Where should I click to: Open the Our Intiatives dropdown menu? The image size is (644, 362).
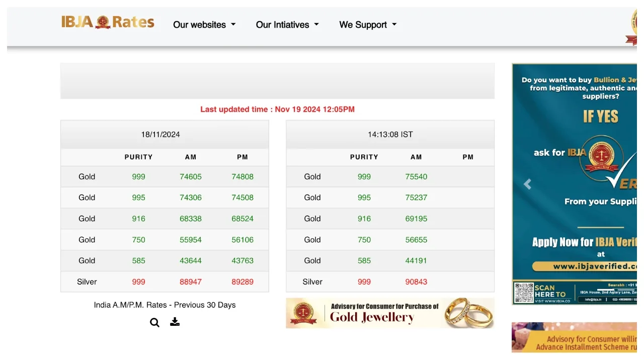point(287,25)
